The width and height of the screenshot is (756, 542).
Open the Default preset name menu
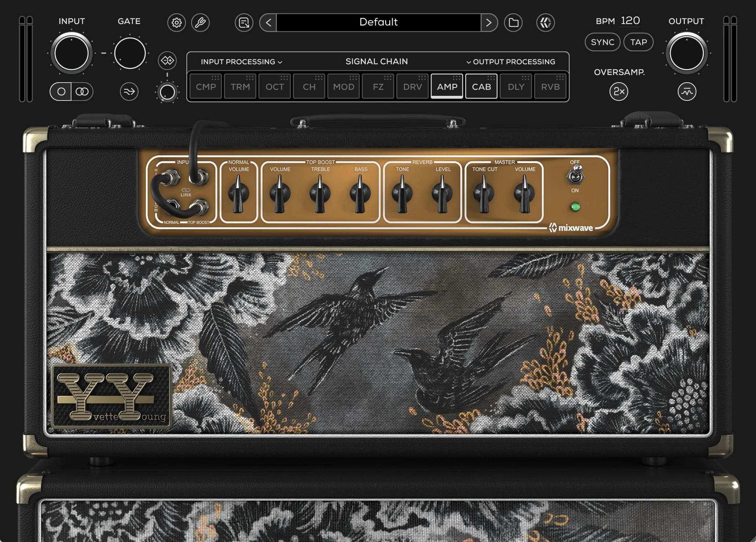coord(378,22)
